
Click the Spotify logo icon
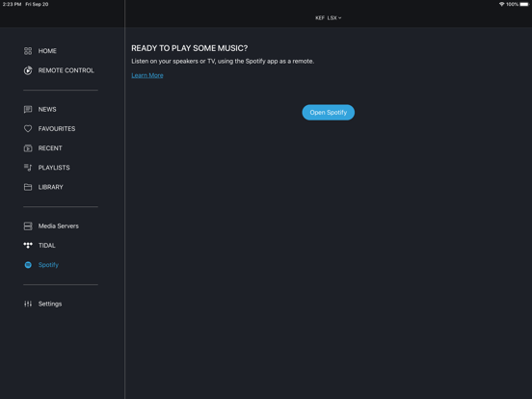pos(28,265)
